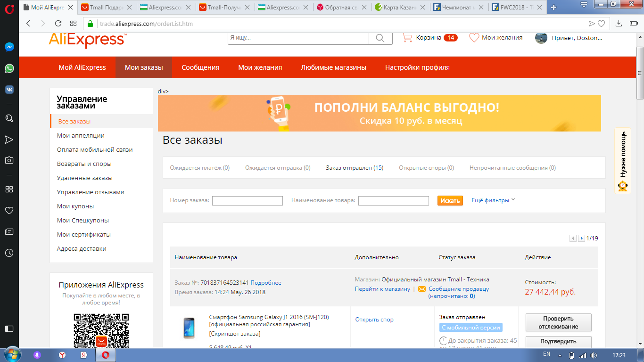Open Messenger in the Opera sidebar
644x362 pixels.
9,47
